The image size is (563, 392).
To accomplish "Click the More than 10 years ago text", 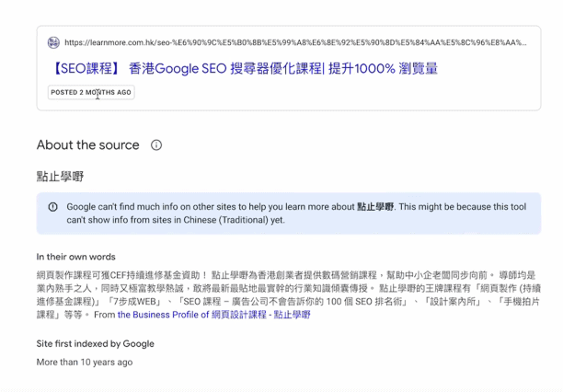I will point(84,363).
